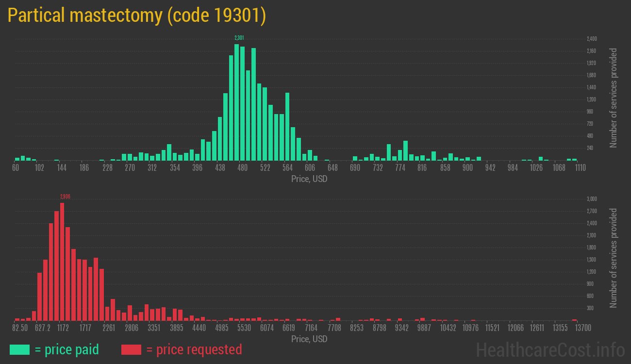
Task: Click the 2,906 peak value label
Action: click(x=65, y=197)
